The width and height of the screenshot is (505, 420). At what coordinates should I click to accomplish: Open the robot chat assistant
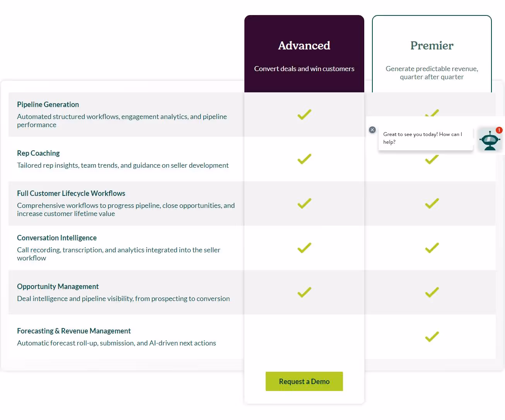pos(490,140)
